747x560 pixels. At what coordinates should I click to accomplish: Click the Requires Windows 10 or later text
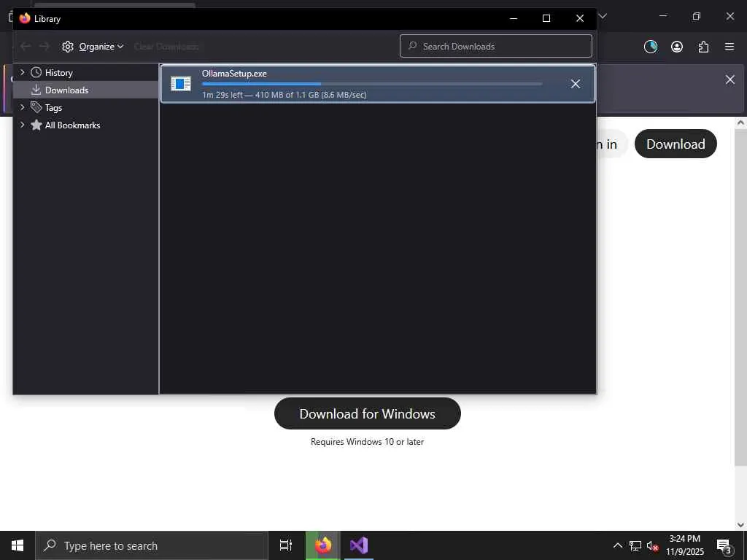367,441
